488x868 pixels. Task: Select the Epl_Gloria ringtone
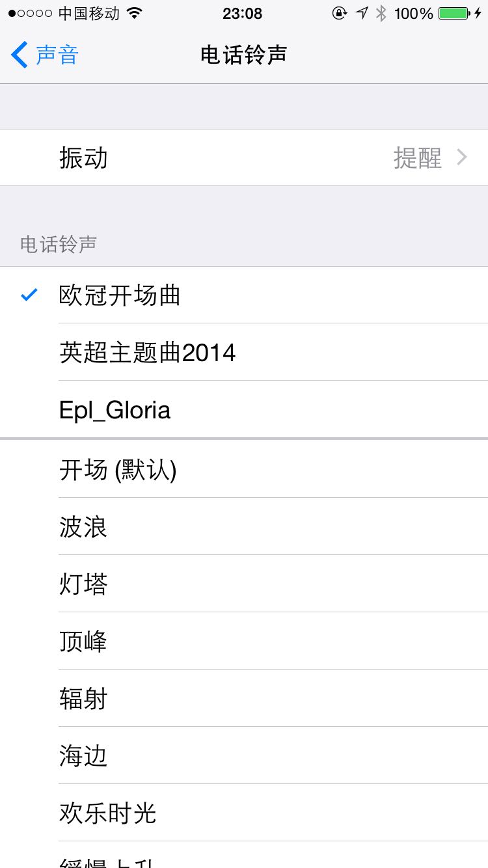click(115, 410)
